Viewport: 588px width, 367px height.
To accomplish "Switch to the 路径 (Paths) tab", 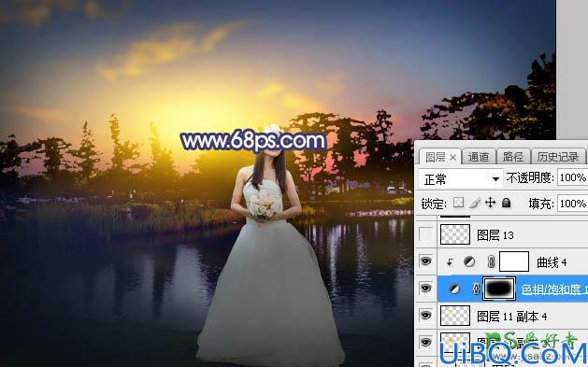I will point(513,157).
